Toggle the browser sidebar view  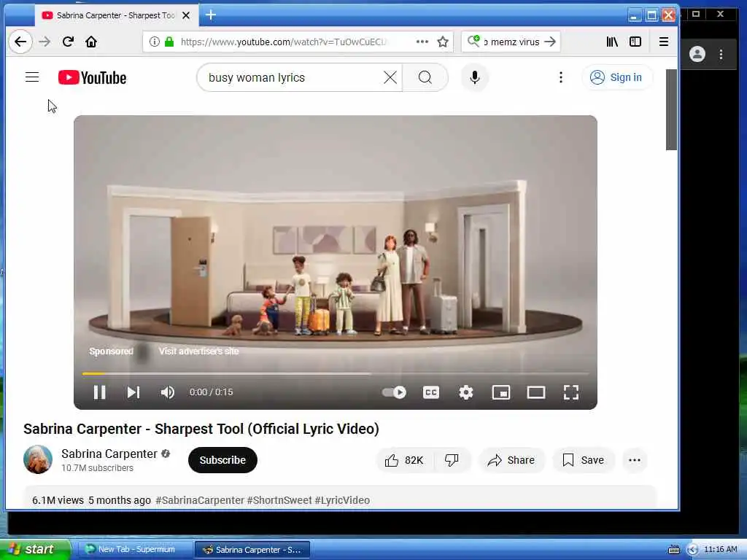tap(635, 42)
